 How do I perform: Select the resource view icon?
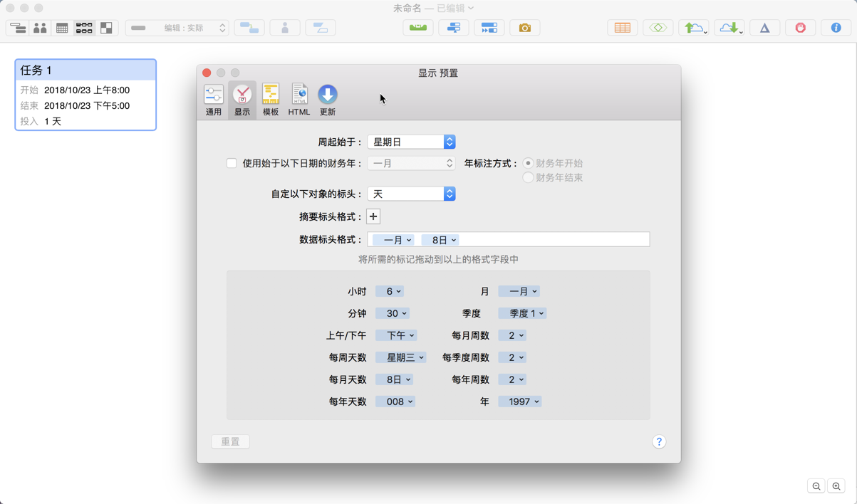[x=40, y=28]
